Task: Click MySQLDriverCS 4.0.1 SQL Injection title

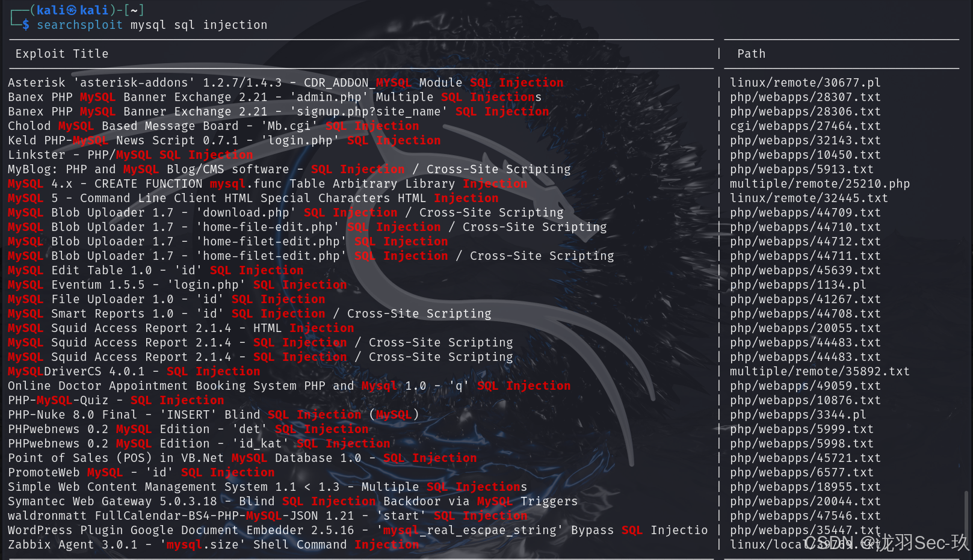Action: click(134, 371)
